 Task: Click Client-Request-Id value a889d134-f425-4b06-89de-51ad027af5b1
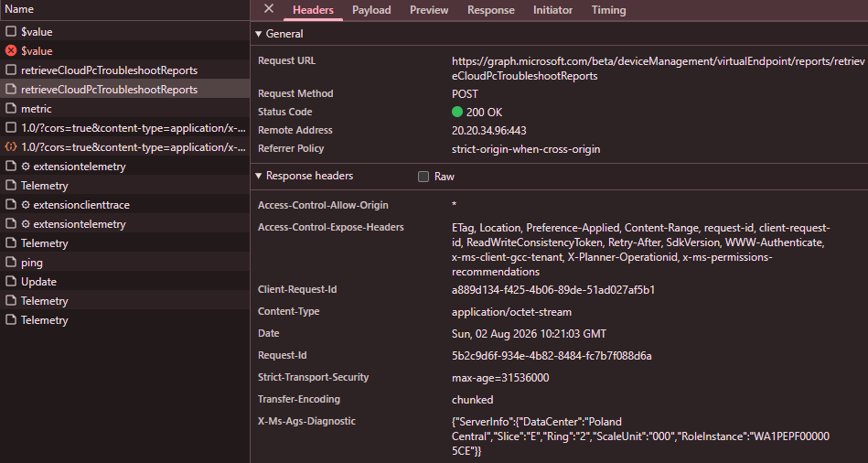553,290
